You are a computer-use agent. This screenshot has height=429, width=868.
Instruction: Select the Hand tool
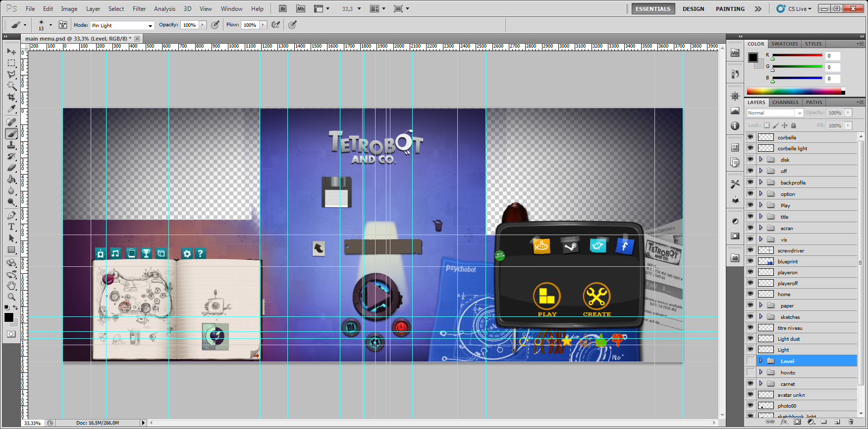coord(11,286)
